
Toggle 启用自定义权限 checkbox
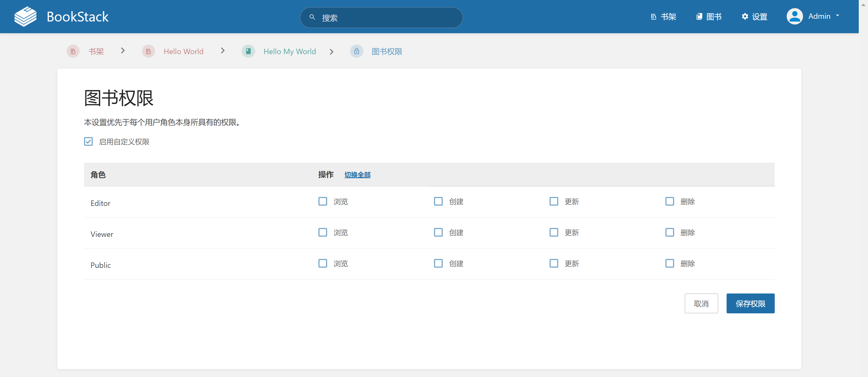88,141
